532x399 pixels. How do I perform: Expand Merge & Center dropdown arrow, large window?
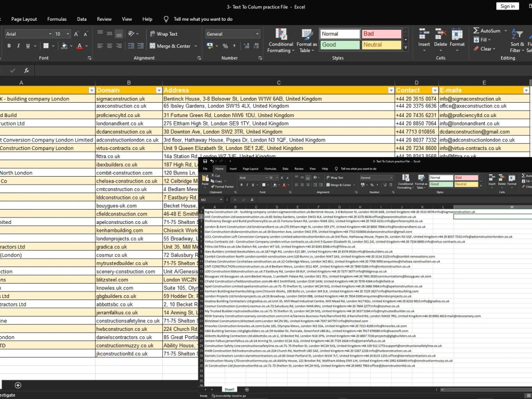[196, 46]
